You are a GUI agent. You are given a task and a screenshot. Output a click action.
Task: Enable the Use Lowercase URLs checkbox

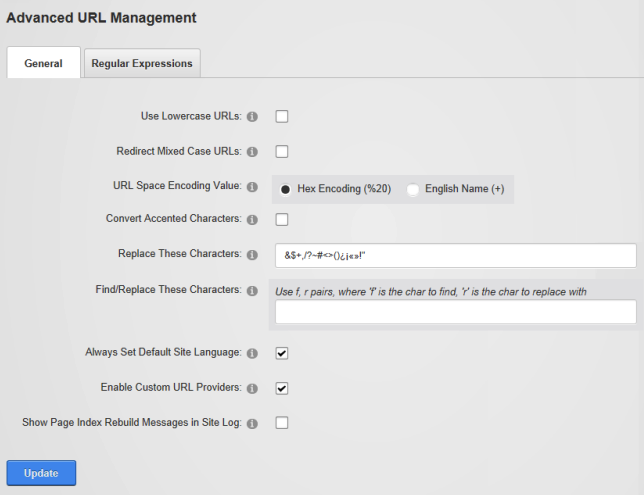[x=282, y=117]
